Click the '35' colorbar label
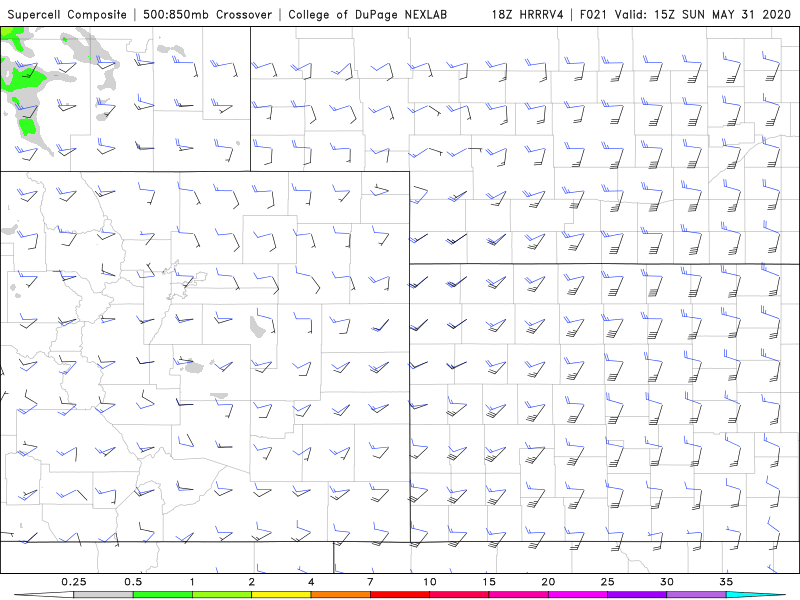This screenshot has height=600, width=800. pyautogui.click(x=726, y=582)
